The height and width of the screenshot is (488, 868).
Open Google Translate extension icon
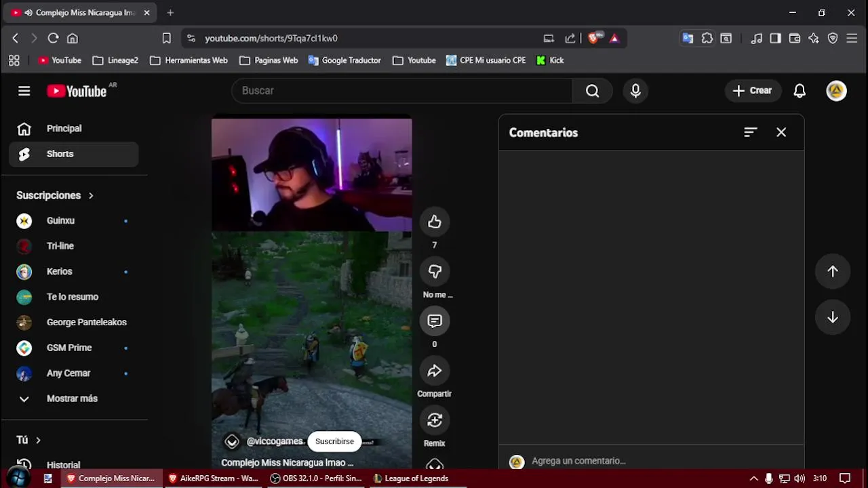pos(688,39)
